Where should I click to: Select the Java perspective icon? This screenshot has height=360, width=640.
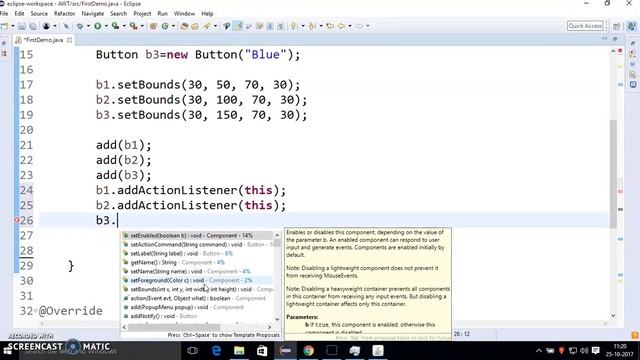pos(631,26)
